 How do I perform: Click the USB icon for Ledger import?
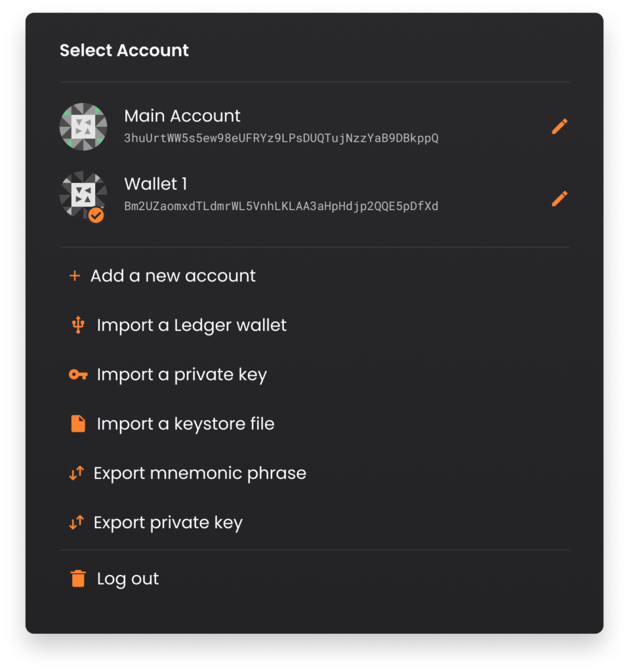click(78, 325)
